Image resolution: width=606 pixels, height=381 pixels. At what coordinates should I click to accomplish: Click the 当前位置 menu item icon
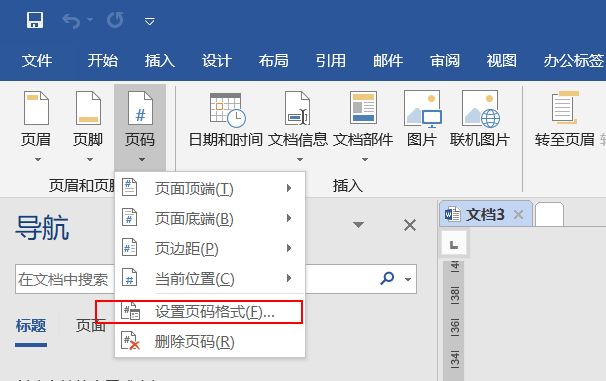click(129, 277)
